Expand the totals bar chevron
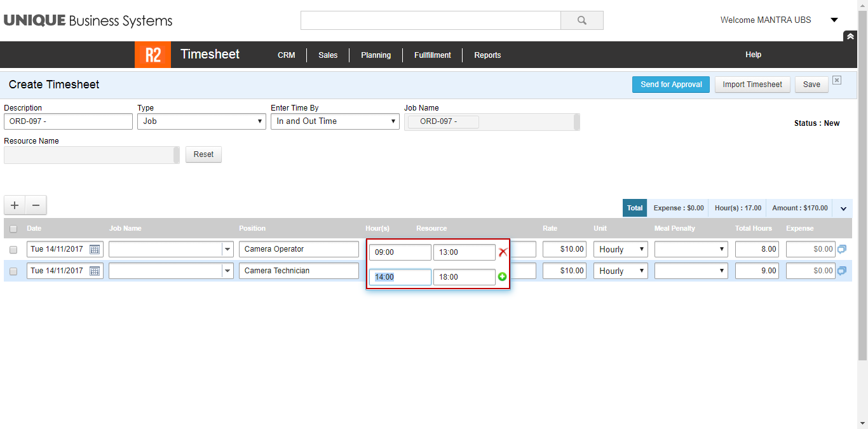868x429 pixels. pyautogui.click(x=844, y=208)
